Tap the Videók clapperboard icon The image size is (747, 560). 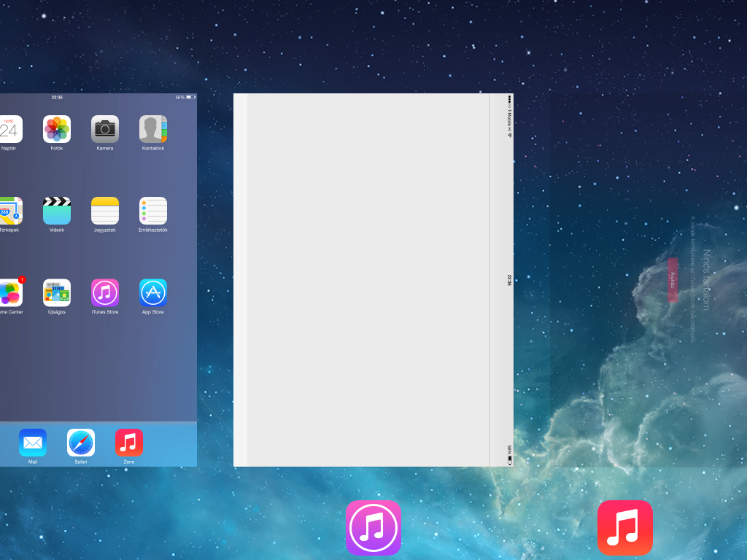click(57, 211)
